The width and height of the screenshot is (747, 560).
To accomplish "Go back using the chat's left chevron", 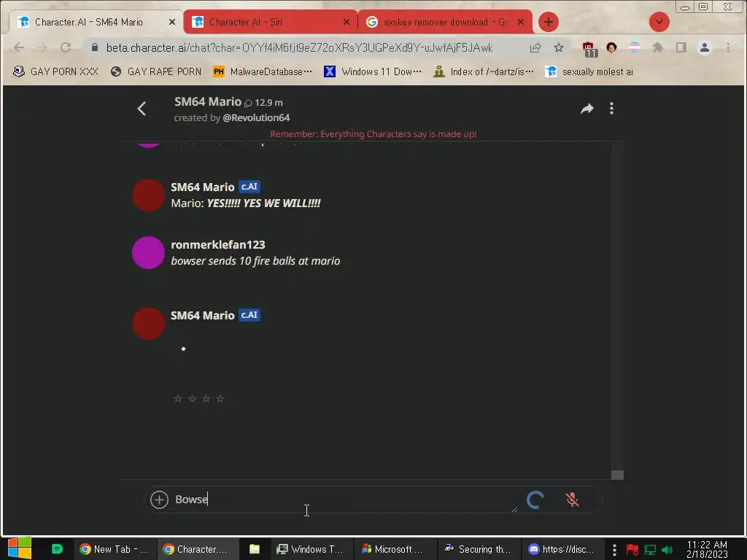I will (x=142, y=109).
